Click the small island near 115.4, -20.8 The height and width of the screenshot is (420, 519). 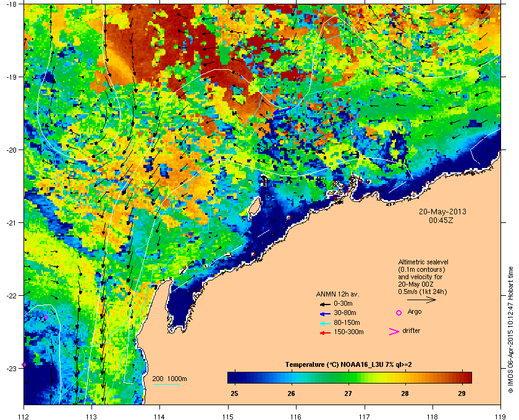click(254, 207)
